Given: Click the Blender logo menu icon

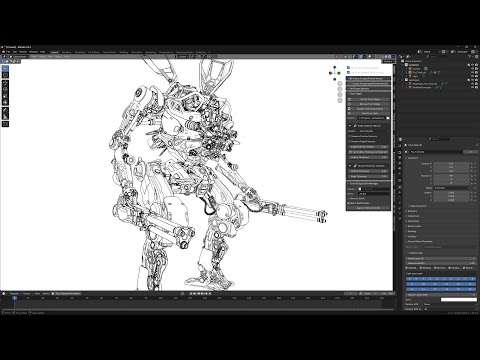Looking at the screenshot, I should (x=3, y=52).
